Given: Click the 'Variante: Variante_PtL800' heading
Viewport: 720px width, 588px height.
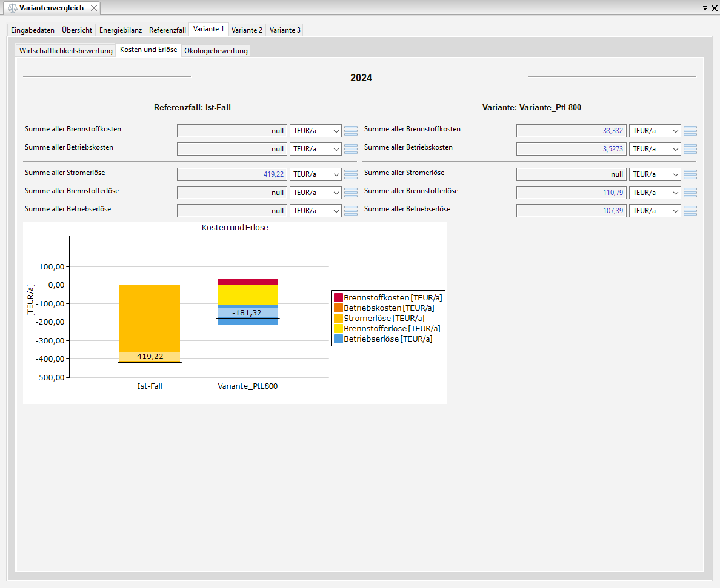Looking at the screenshot, I should tap(532, 107).
